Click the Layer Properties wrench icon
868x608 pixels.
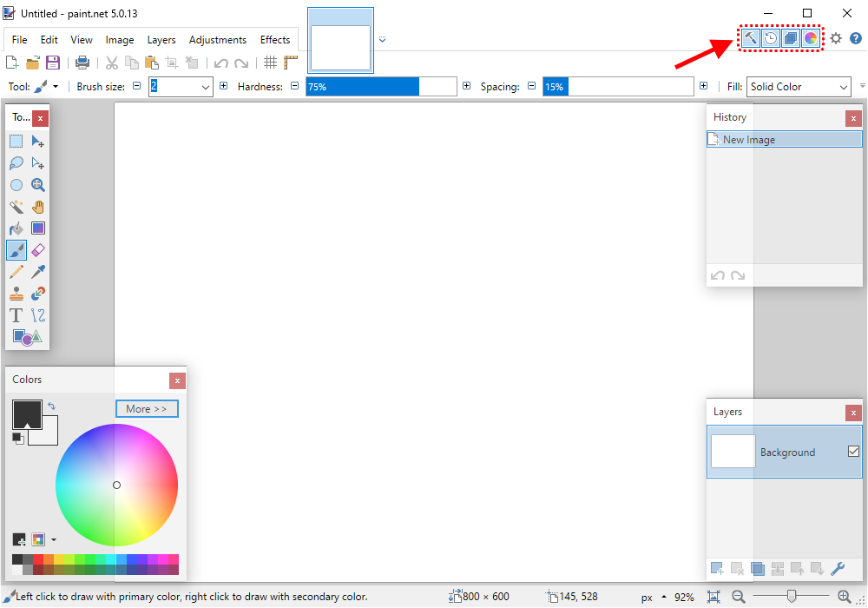click(838, 568)
